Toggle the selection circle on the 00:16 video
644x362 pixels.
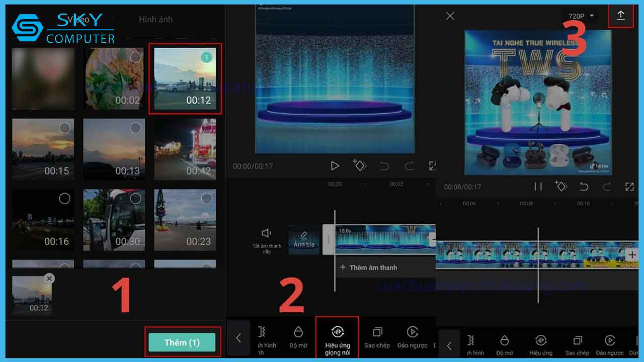pos(64,199)
